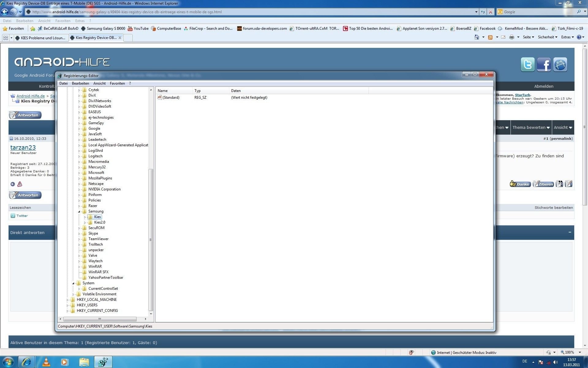
Task: Click the IE back navigation button
Action: pos(5,12)
